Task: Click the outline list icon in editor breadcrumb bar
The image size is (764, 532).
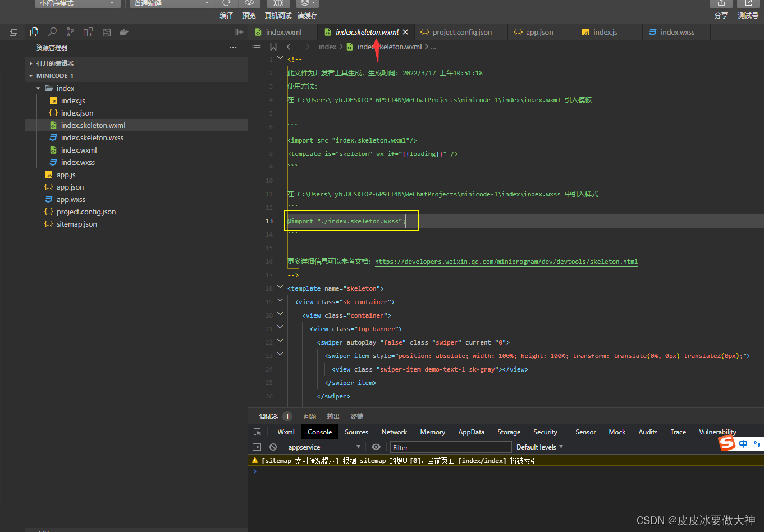Action: tap(257, 47)
